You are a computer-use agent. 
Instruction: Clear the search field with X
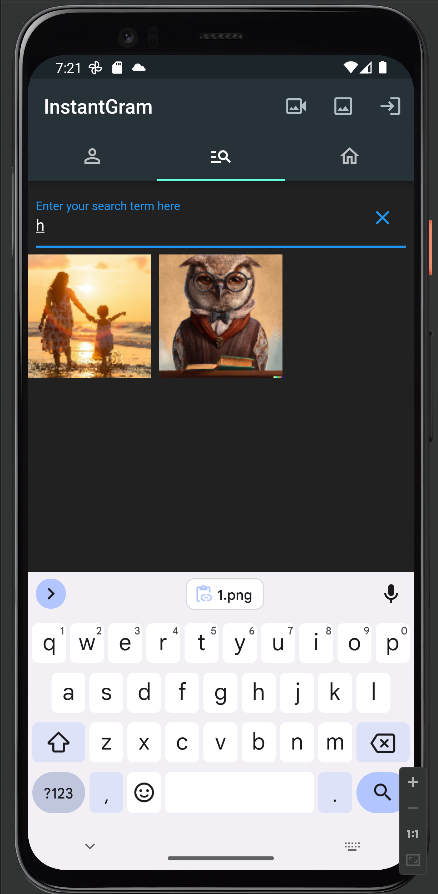(x=382, y=217)
